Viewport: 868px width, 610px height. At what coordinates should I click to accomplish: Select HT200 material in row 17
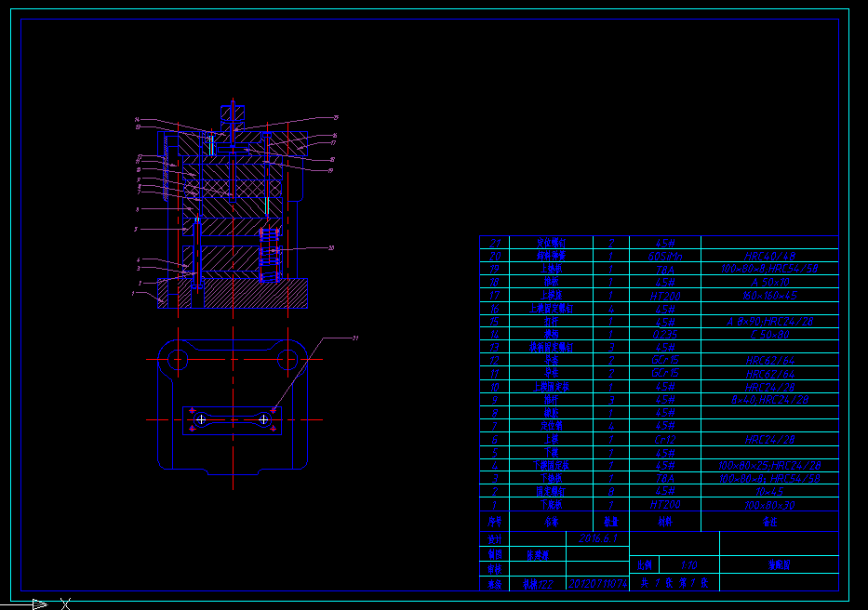click(665, 296)
